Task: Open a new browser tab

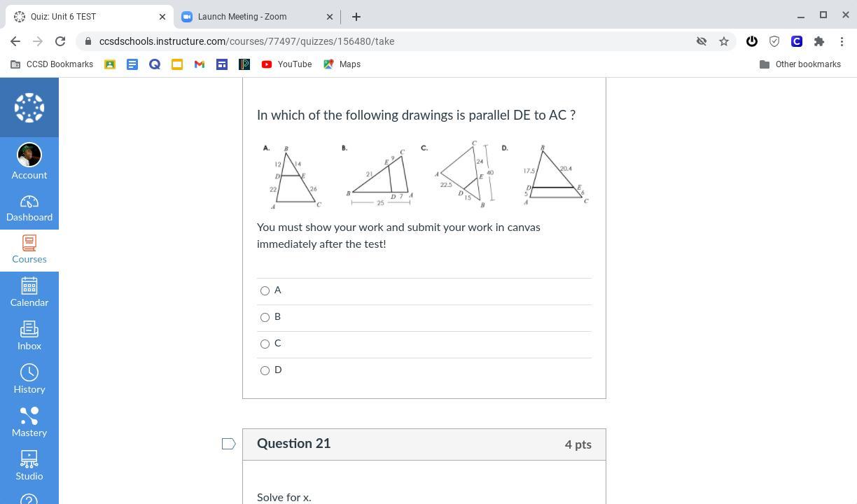Action: [356, 17]
